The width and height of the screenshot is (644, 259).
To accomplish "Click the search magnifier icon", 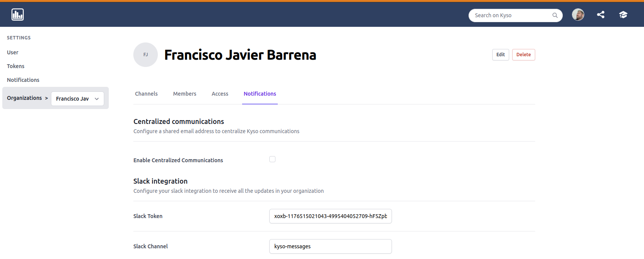I will (555, 15).
